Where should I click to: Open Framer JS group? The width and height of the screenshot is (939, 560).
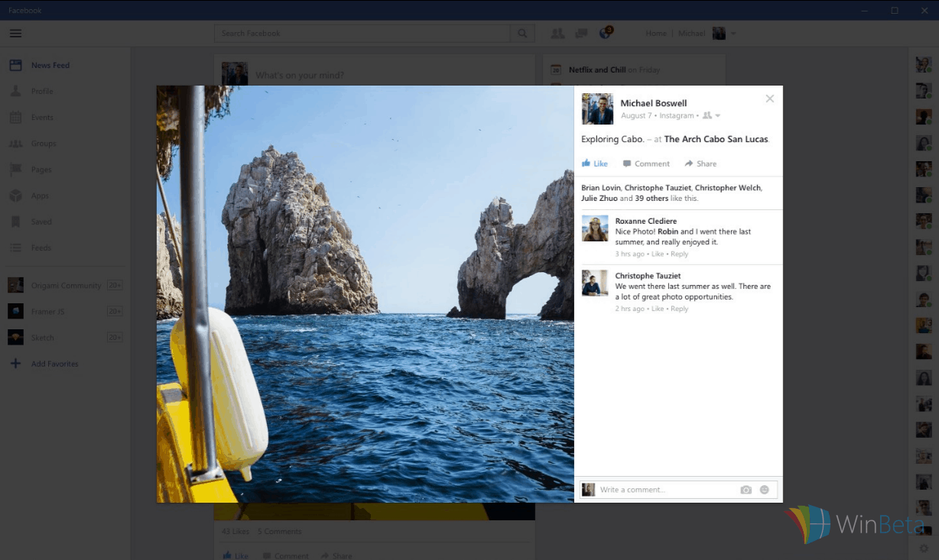pyautogui.click(x=47, y=311)
